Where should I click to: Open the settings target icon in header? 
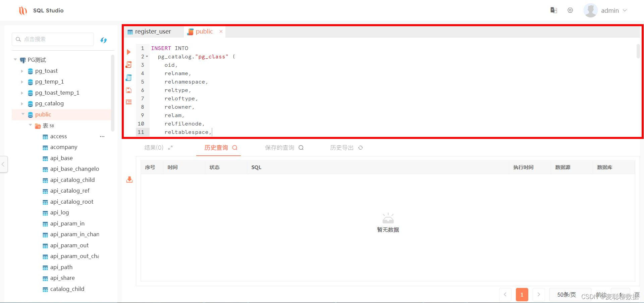point(570,10)
